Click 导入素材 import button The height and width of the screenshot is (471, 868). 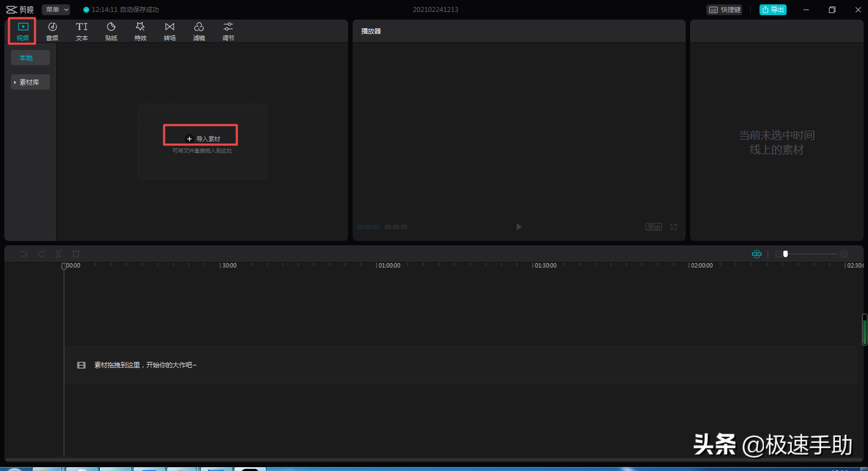(x=203, y=139)
